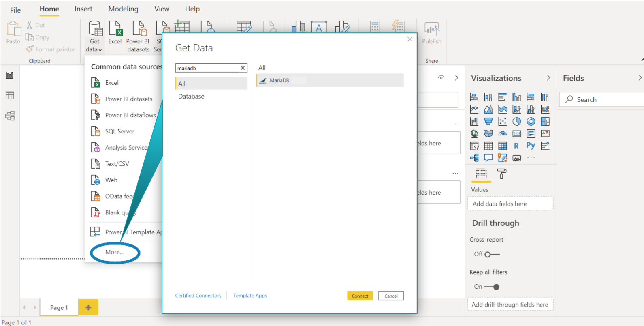Select the Page 1 tab
The height and width of the screenshot is (326, 644).
[x=59, y=307]
